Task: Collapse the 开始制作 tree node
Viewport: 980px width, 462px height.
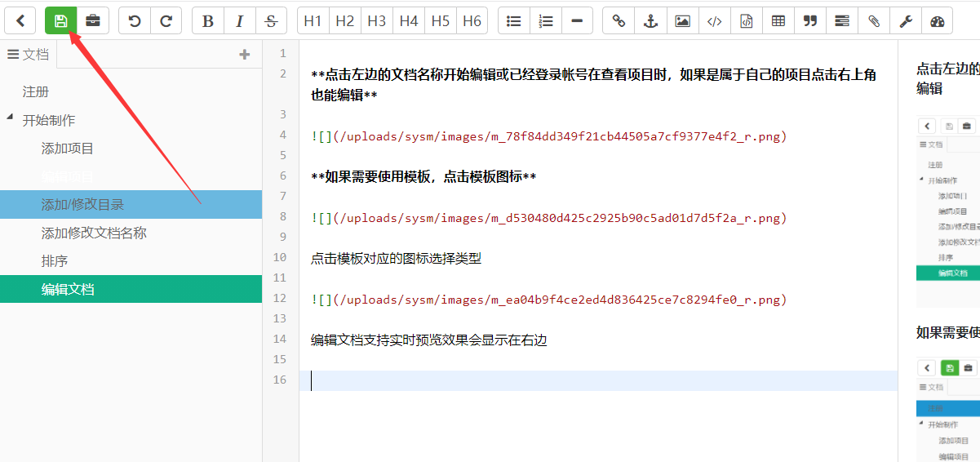Action: [11, 118]
